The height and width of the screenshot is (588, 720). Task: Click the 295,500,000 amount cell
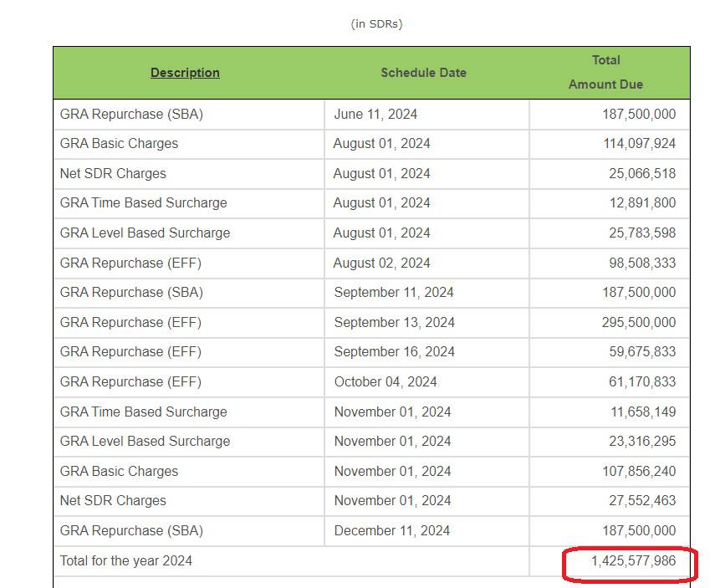point(638,322)
